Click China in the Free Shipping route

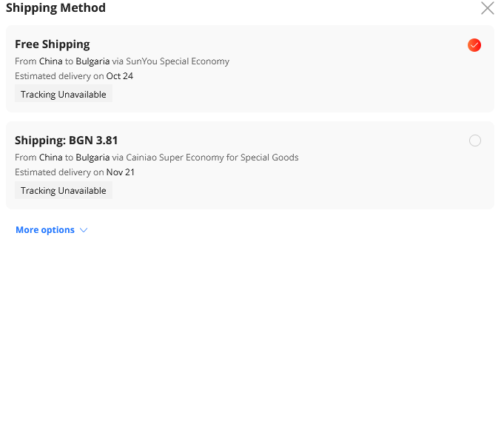50,61
